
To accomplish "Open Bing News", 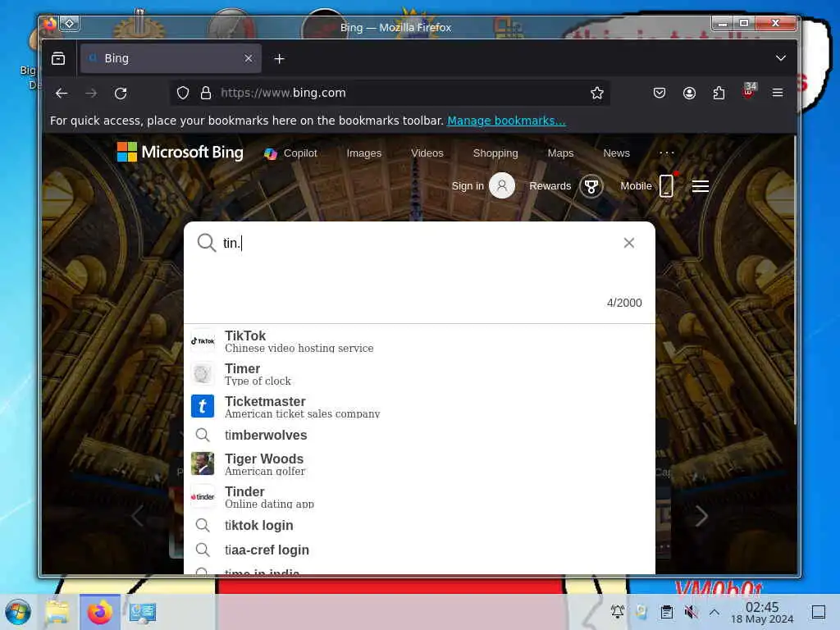I will click(x=617, y=153).
